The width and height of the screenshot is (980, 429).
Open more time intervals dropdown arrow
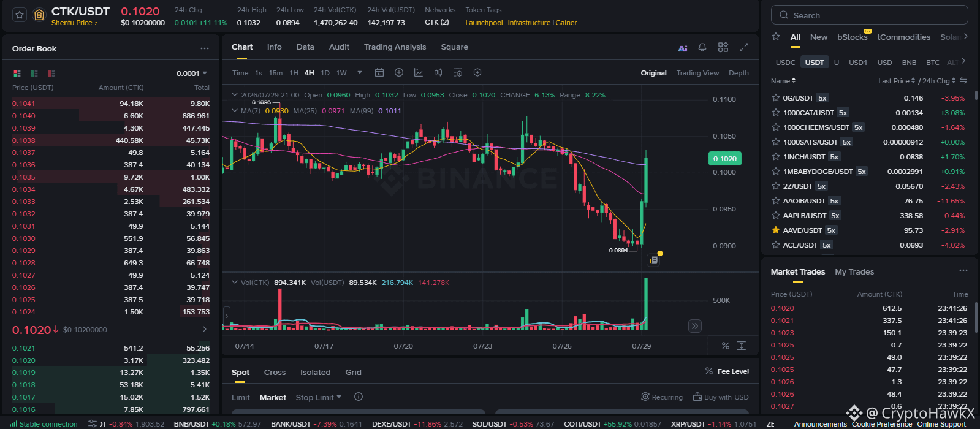[360, 72]
